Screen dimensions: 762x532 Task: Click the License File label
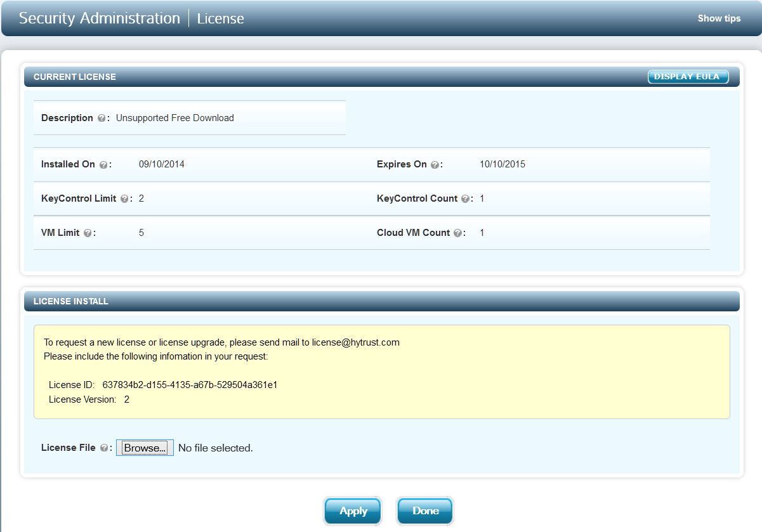pos(68,448)
